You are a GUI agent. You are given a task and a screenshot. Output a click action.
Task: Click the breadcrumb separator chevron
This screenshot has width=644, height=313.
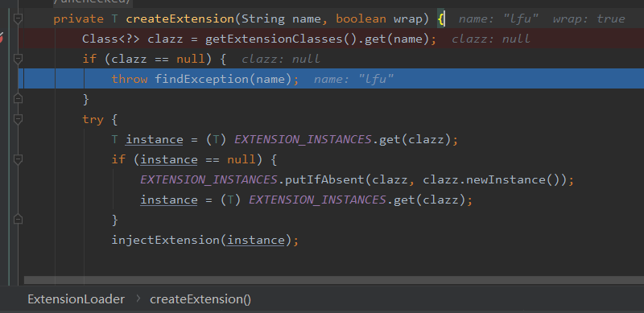[138, 299]
